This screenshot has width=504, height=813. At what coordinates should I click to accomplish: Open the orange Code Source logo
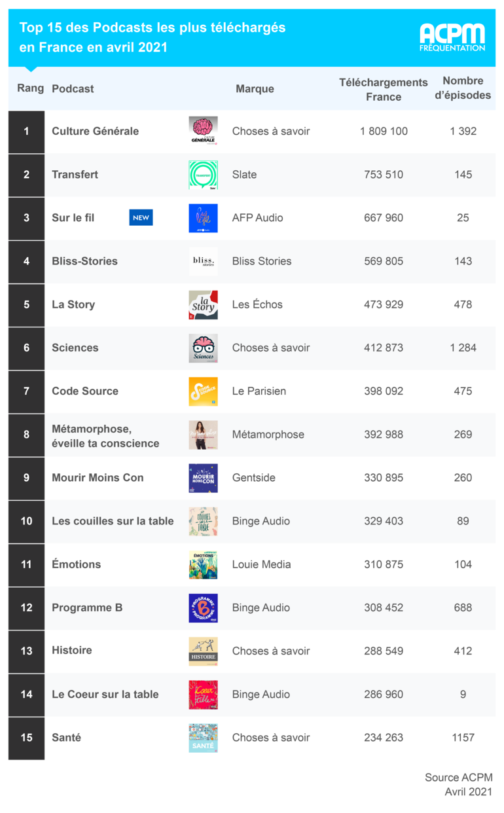[203, 391]
